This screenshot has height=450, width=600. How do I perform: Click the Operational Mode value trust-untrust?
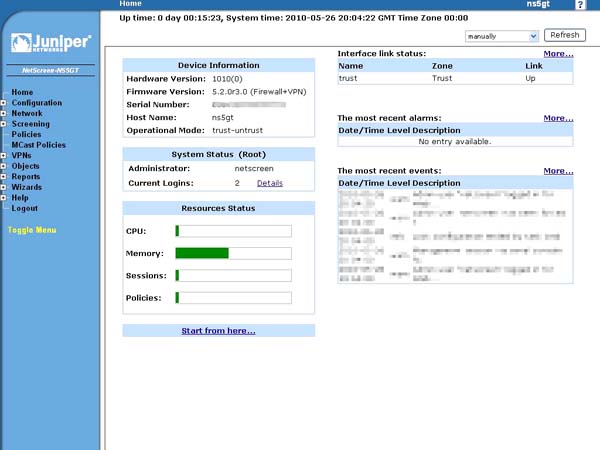pos(238,130)
